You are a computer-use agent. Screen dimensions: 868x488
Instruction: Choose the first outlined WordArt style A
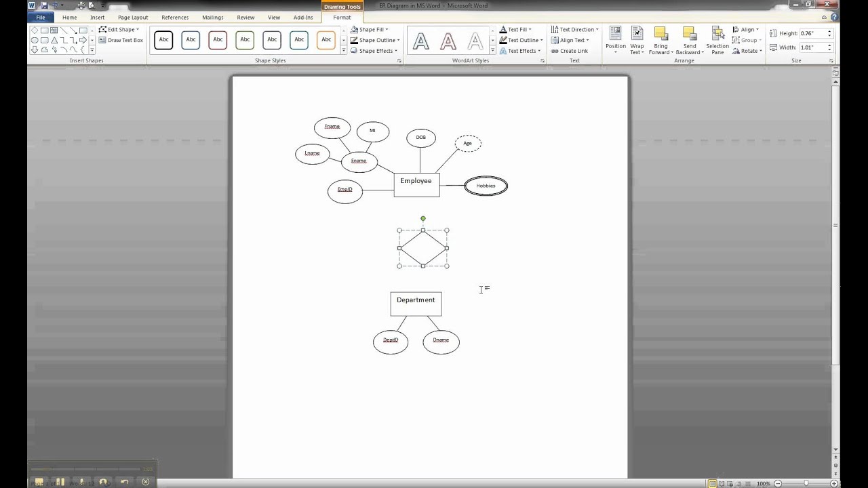421,41
